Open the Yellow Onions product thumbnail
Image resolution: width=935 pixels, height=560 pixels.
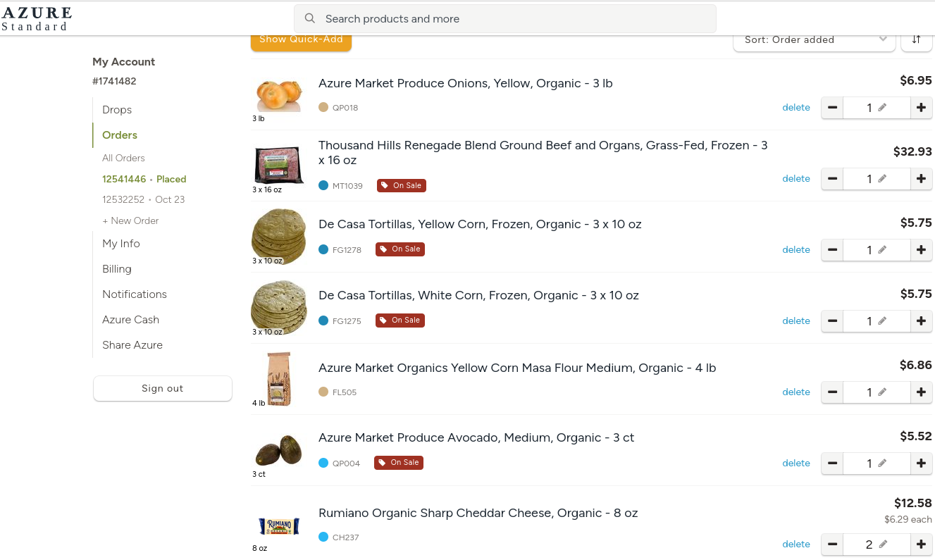[x=279, y=95]
